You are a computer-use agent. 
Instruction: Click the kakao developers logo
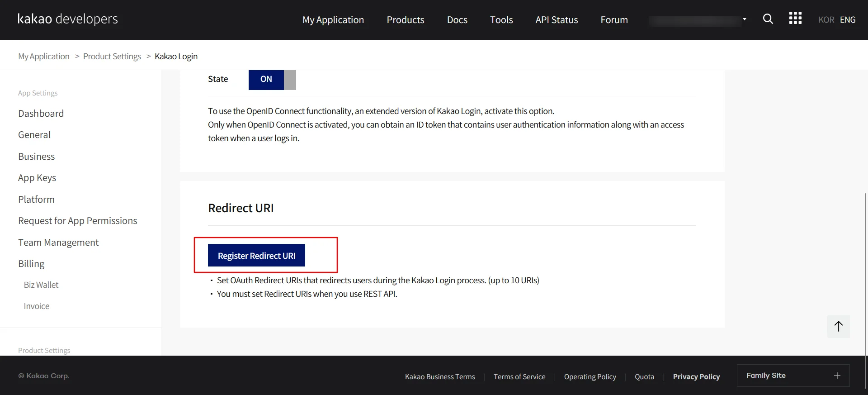[x=68, y=19]
